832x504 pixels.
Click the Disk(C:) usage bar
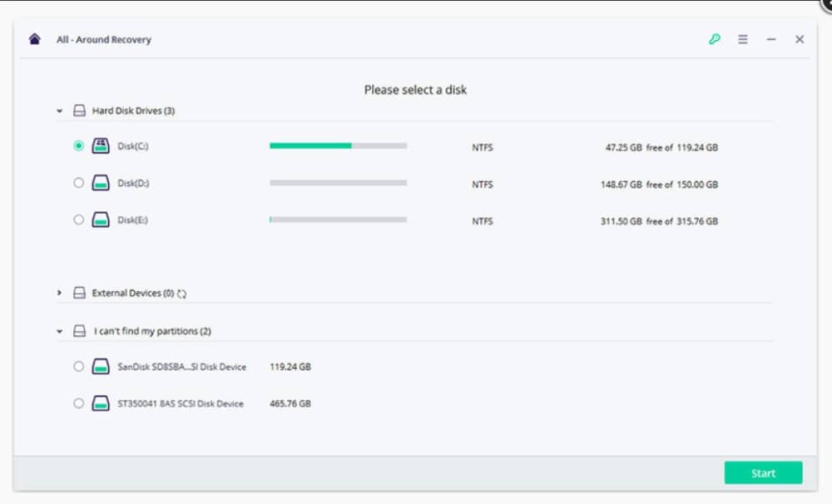338,146
